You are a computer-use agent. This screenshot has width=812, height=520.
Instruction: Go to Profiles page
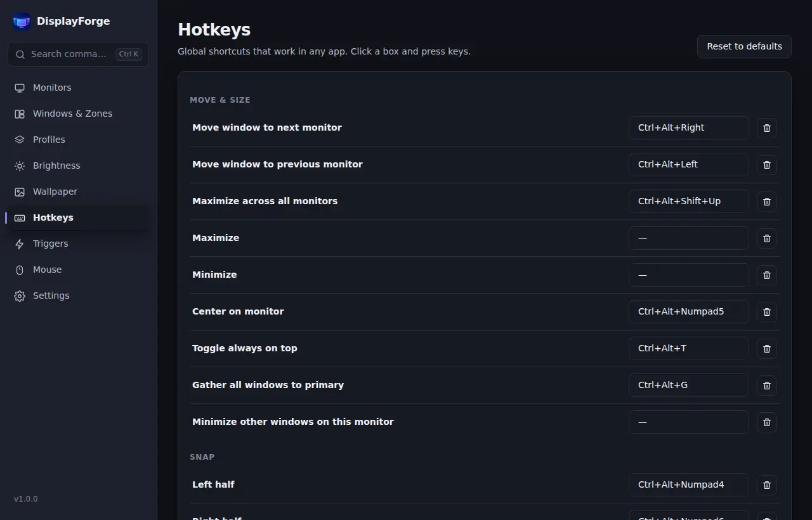point(78,140)
